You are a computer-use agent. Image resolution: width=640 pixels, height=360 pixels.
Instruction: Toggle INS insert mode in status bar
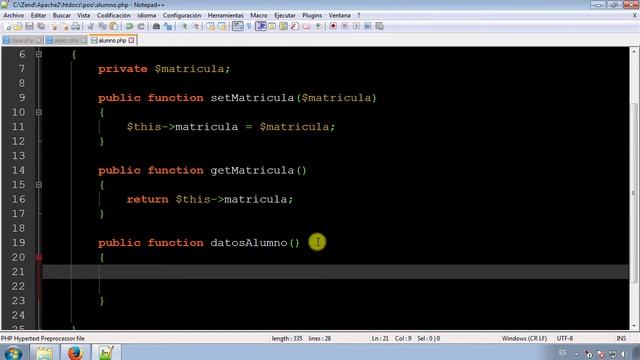[621, 338]
